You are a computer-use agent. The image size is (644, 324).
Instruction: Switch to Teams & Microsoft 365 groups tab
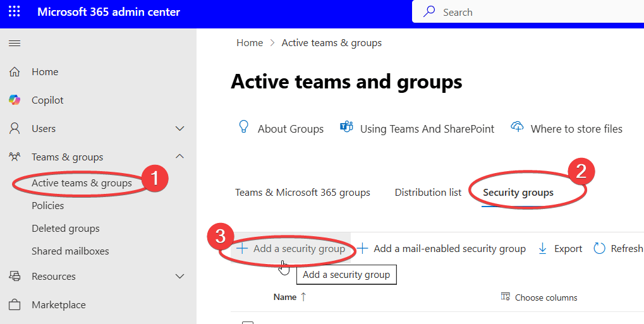click(303, 193)
